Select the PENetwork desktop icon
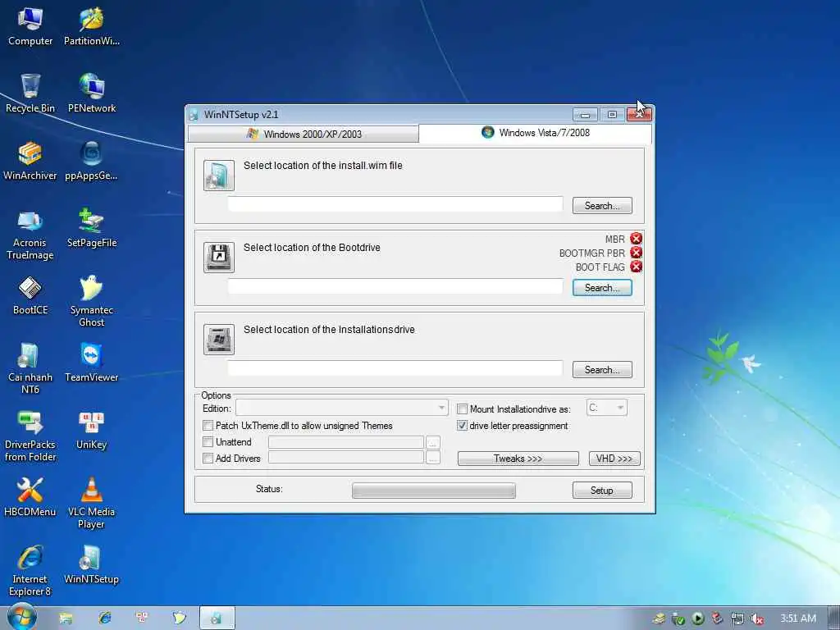The height and width of the screenshot is (630, 840). [92, 94]
